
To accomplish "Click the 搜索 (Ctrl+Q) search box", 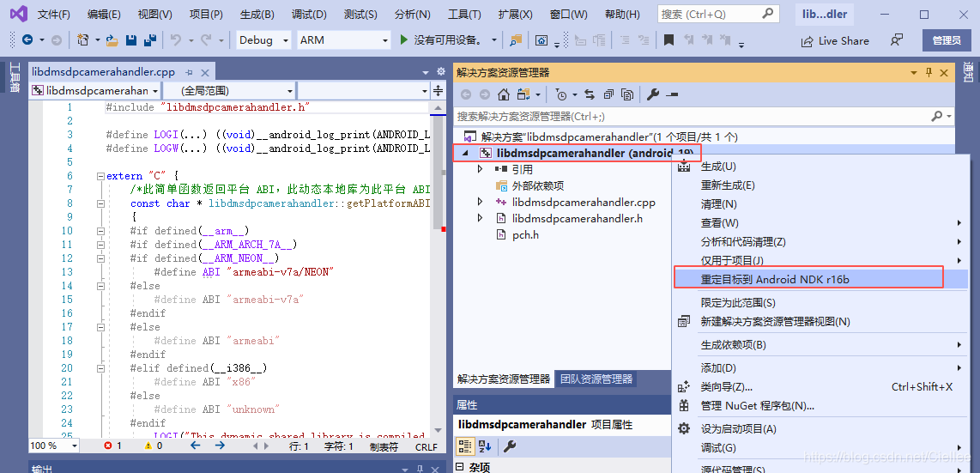I will pyautogui.click(x=719, y=14).
